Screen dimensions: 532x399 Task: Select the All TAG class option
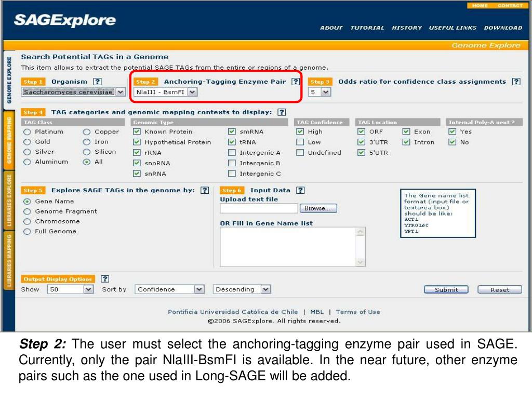87,162
